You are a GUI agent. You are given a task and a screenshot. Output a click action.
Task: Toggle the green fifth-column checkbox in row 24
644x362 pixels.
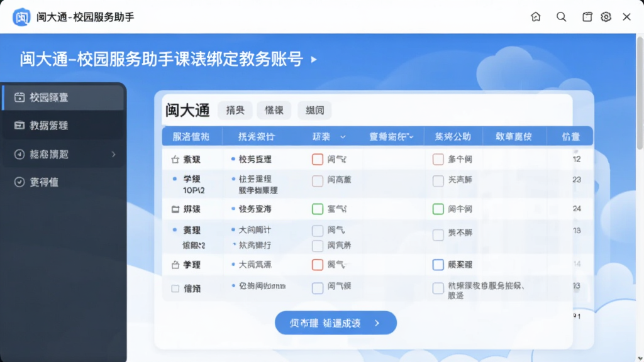pos(438,209)
